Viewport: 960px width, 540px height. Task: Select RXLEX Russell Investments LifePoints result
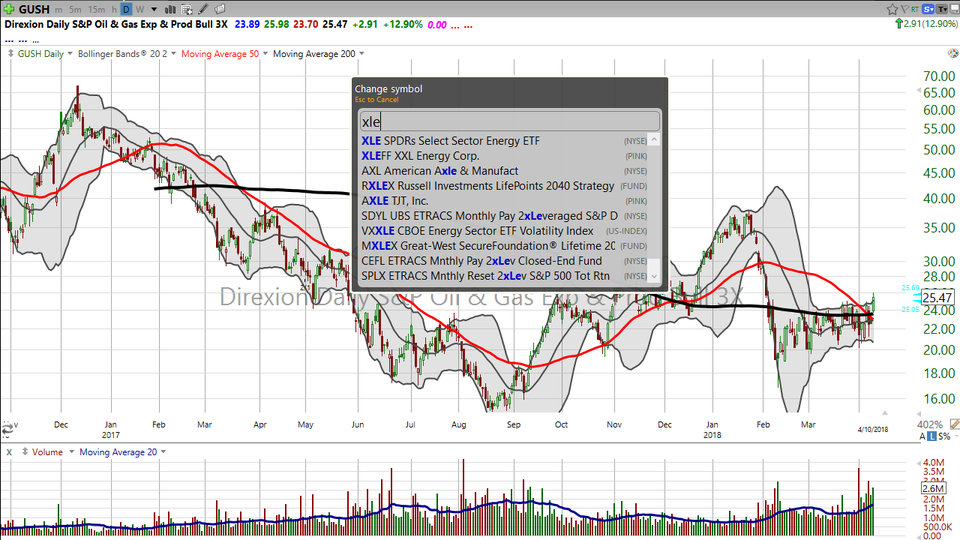coord(504,186)
